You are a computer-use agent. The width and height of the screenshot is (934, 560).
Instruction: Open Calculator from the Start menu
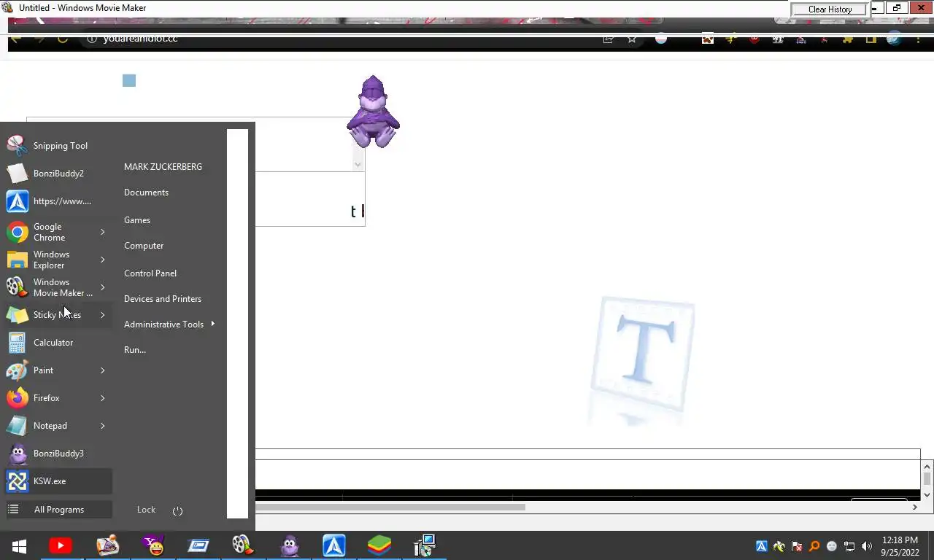pyautogui.click(x=58, y=343)
